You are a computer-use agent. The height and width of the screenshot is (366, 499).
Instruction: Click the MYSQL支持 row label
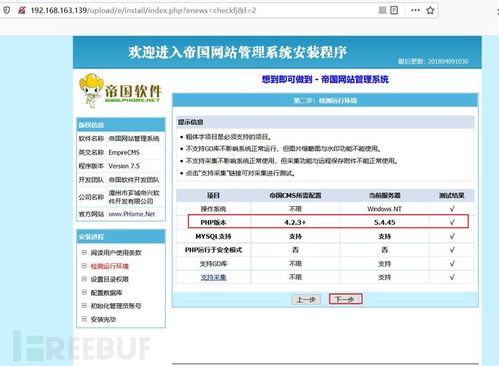pyautogui.click(x=213, y=236)
